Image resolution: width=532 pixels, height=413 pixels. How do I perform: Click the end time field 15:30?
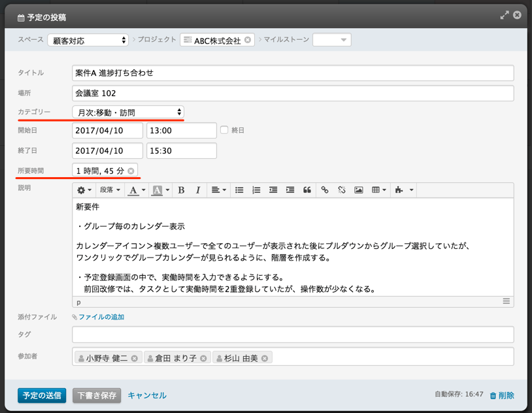[182, 151]
